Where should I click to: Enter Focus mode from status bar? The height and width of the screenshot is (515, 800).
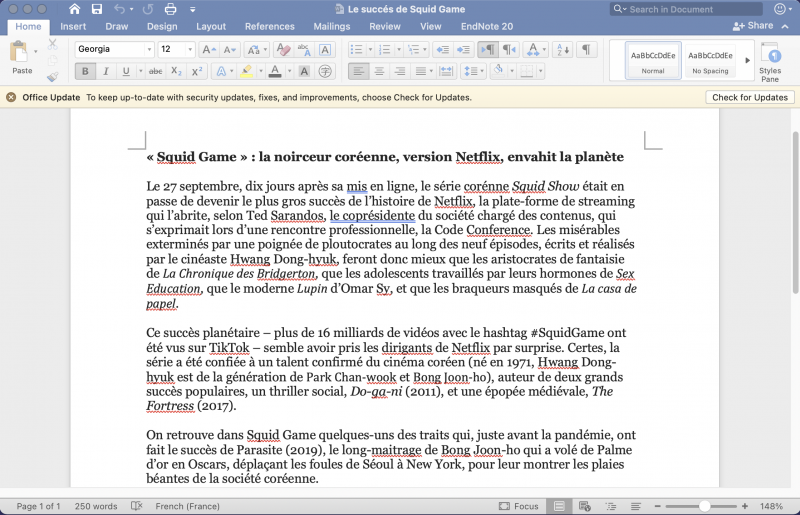coord(518,506)
